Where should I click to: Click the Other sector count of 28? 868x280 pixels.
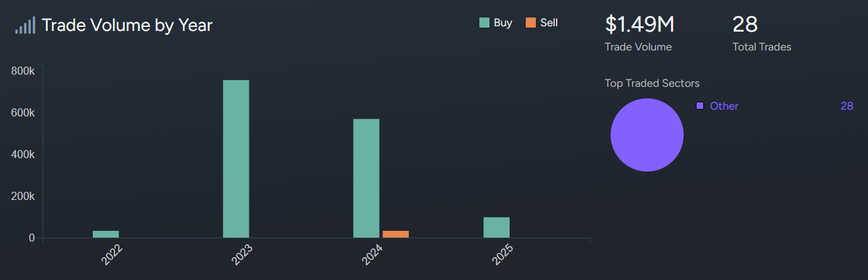coord(846,106)
